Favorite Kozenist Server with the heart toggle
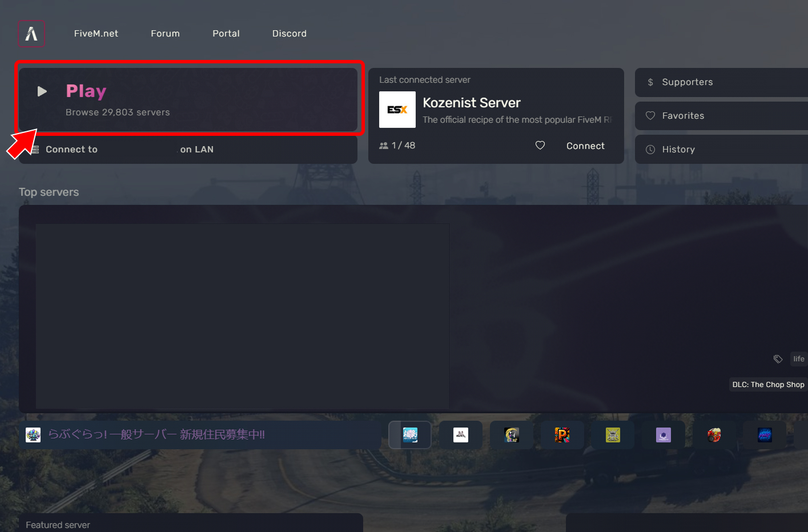808x532 pixels. [540, 145]
